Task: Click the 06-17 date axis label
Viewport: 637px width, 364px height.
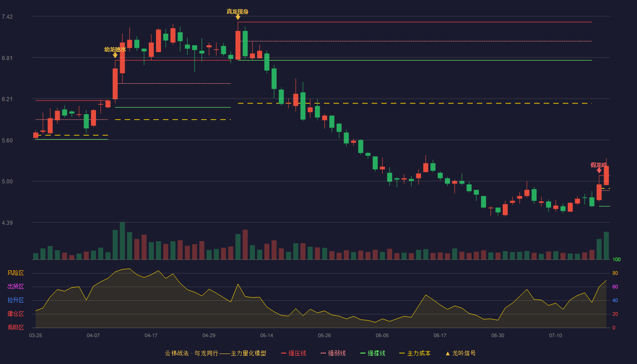Action: [x=440, y=335]
